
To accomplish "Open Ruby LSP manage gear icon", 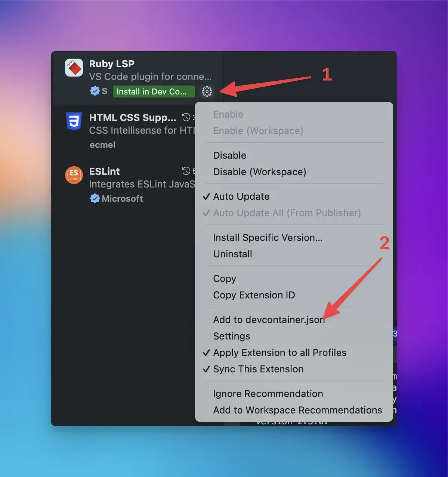I will (207, 92).
